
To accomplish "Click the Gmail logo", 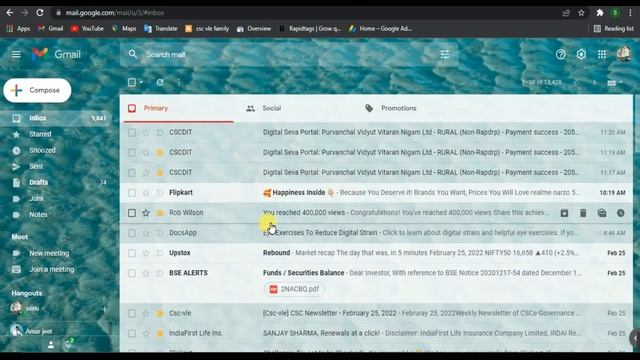I will pyautogui.click(x=56, y=54).
